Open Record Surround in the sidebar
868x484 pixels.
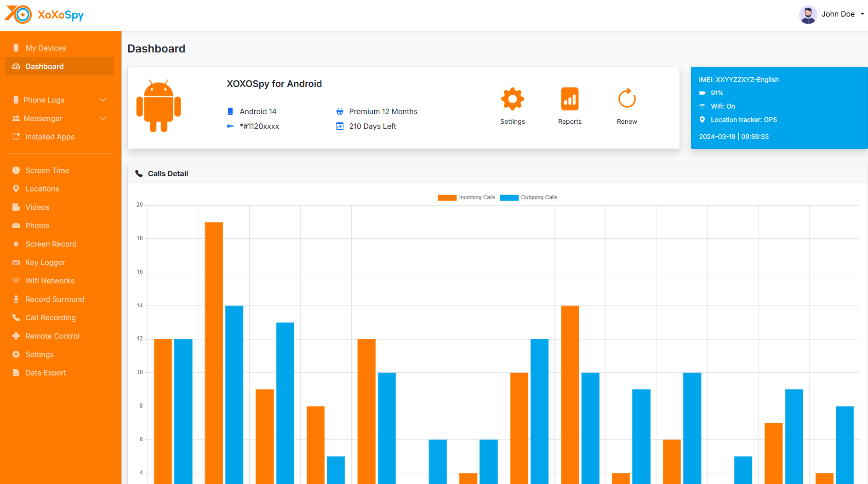(x=59, y=299)
